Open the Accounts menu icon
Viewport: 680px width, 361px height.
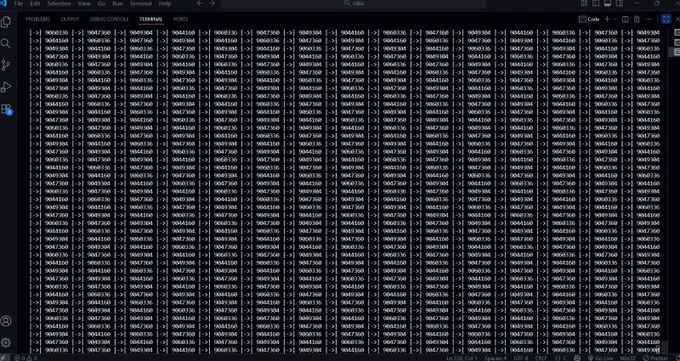pyautogui.click(x=6, y=321)
